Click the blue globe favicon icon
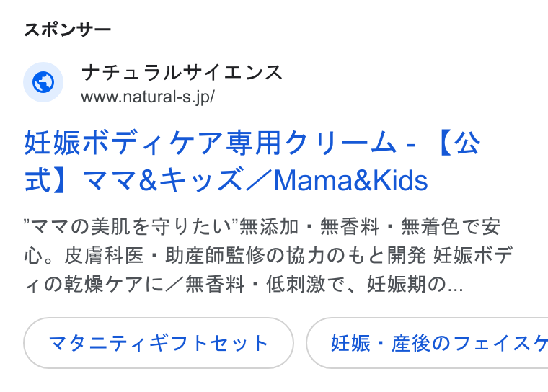 pyautogui.click(x=43, y=82)
